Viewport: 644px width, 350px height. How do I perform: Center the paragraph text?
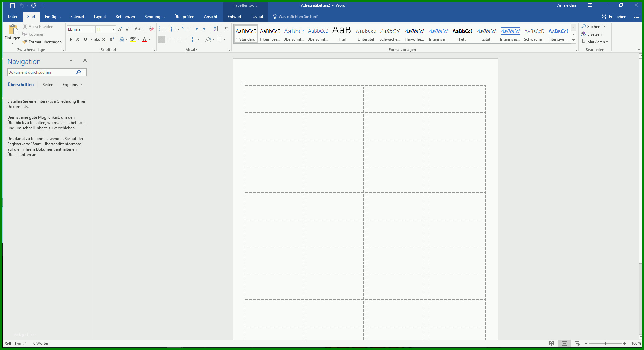[169, 39]
